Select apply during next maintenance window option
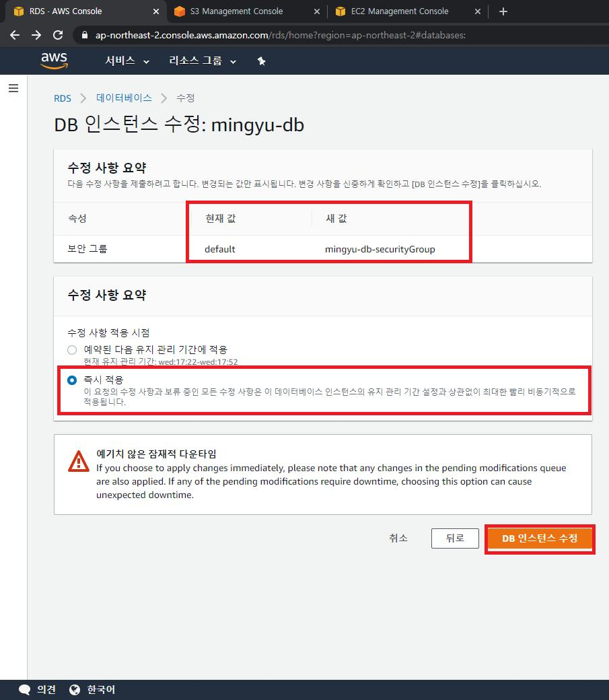Image resolution: width=609 pixels, height=700 pixels. (72, 349)
